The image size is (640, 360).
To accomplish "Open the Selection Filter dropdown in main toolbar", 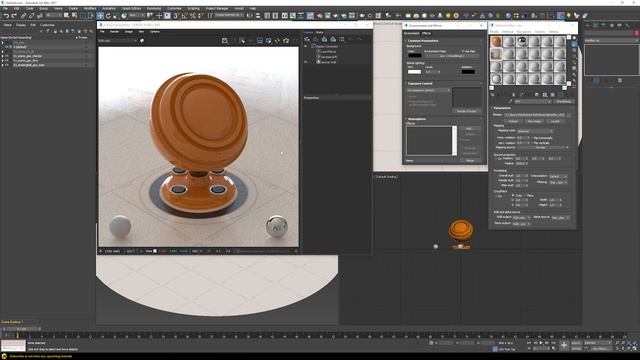I will coord(53,15).
